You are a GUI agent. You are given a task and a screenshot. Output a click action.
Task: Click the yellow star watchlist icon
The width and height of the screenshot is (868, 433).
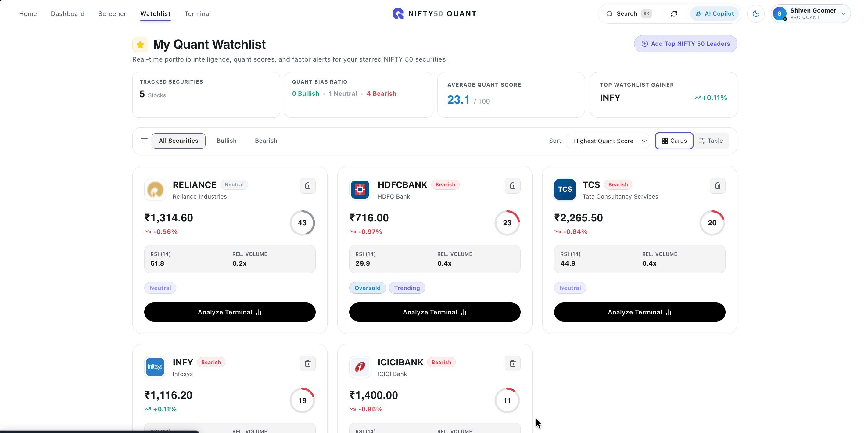click(x=140, y=45)
